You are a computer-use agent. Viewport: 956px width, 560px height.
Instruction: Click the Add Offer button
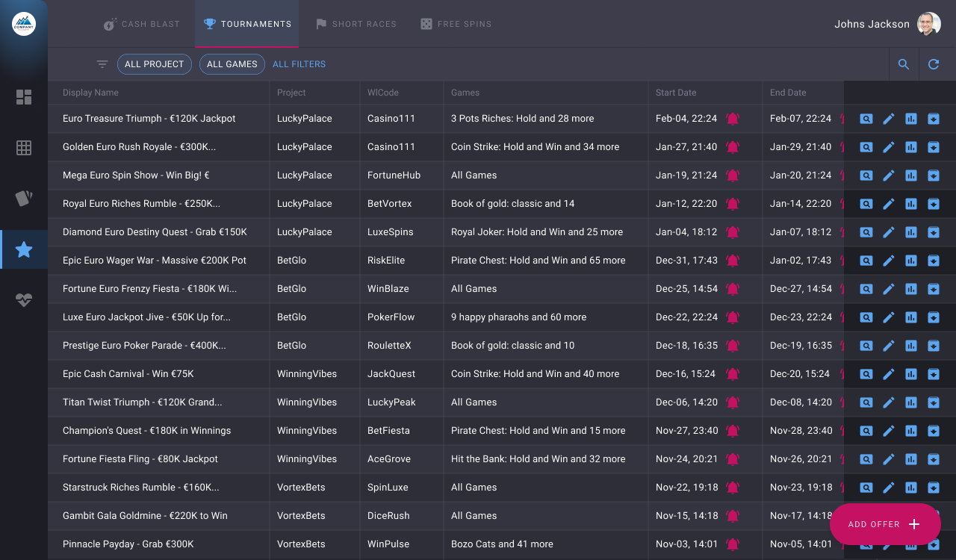click(x=884, y=524)
